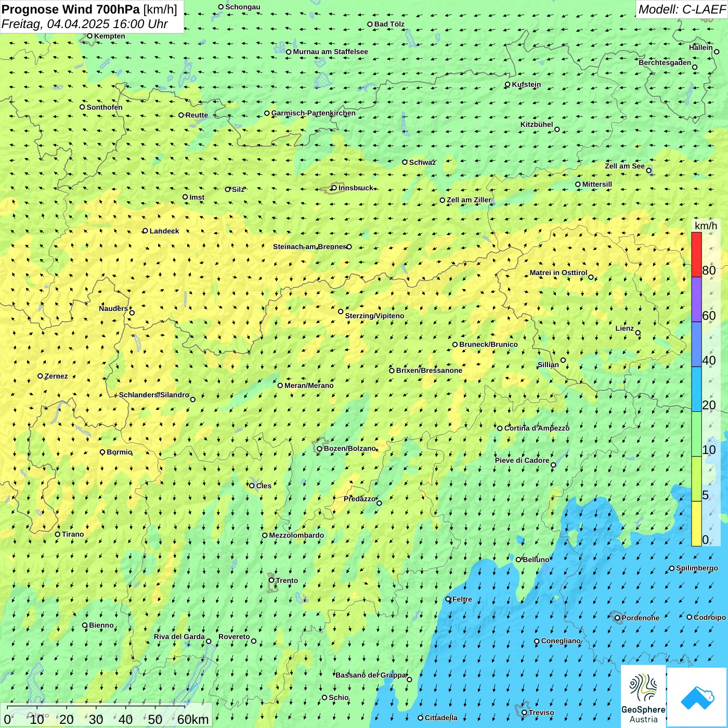The image size is (728, 728).
Task: Click the 'Mittersill' label
Action: (597, 184)
